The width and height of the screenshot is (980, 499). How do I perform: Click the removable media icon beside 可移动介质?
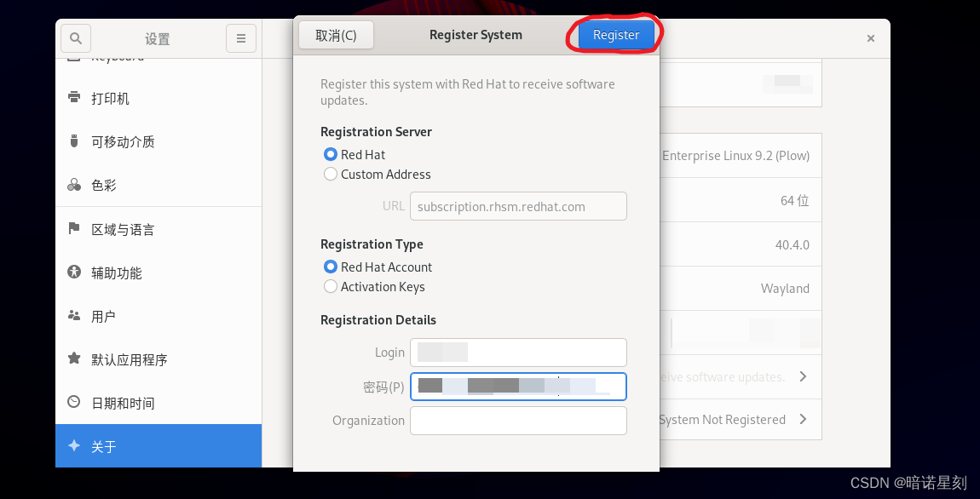74,141
